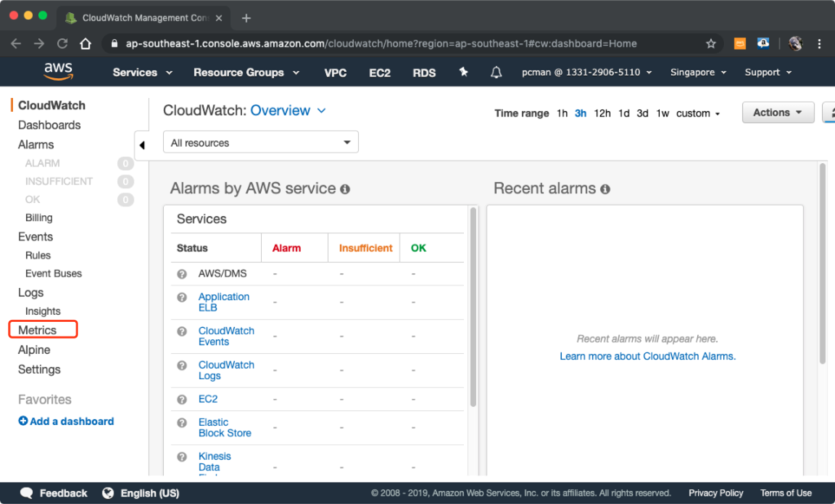Click the status icon for Elastic Block Store row

point(182,422)
